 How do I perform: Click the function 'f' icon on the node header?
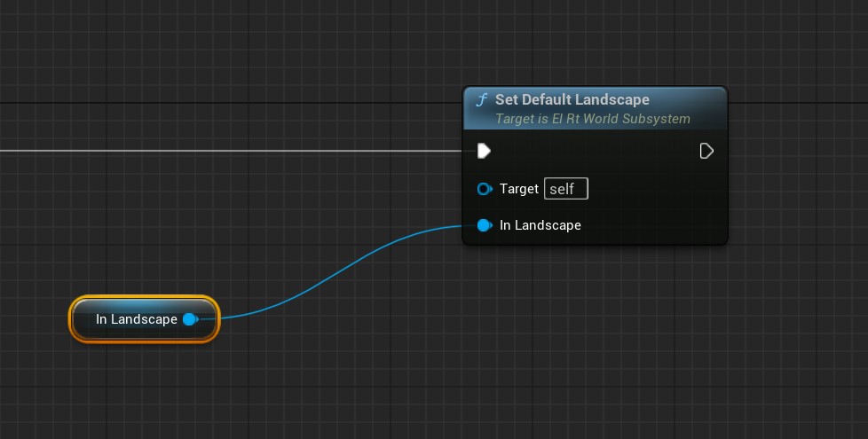[x=482, y=100]
